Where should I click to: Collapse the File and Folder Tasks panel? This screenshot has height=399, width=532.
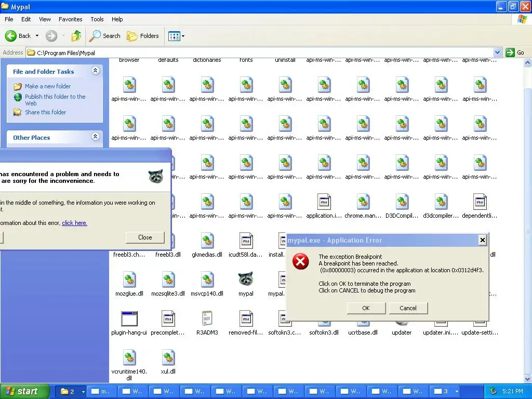tap(96, 71)
